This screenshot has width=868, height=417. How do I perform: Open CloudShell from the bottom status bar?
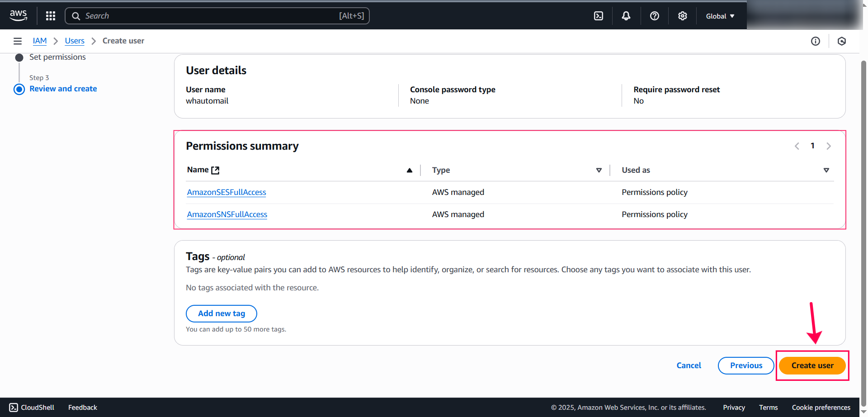click(31, 407)
